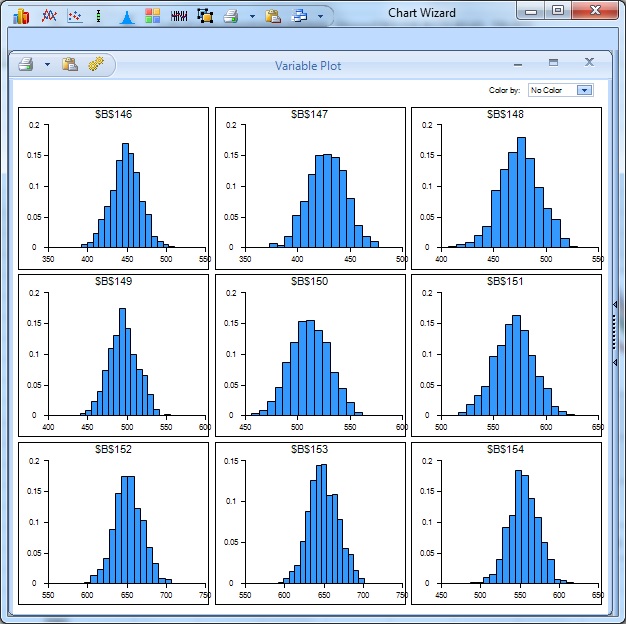Click the network diagram icon

pyautogui.click(x=205, y=16)
